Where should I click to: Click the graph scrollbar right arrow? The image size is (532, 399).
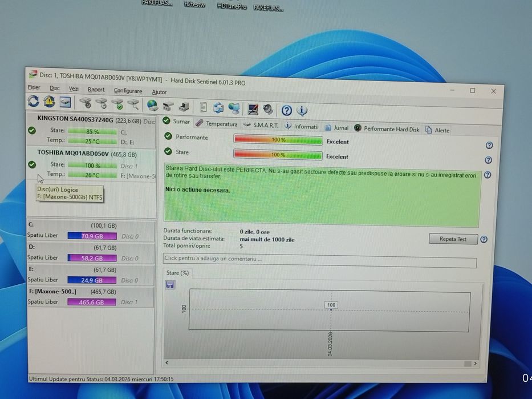[475, 364]
